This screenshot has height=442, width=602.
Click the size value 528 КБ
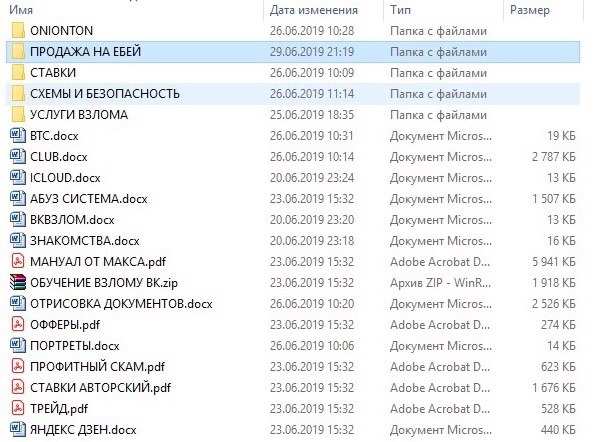coord(558,409)
